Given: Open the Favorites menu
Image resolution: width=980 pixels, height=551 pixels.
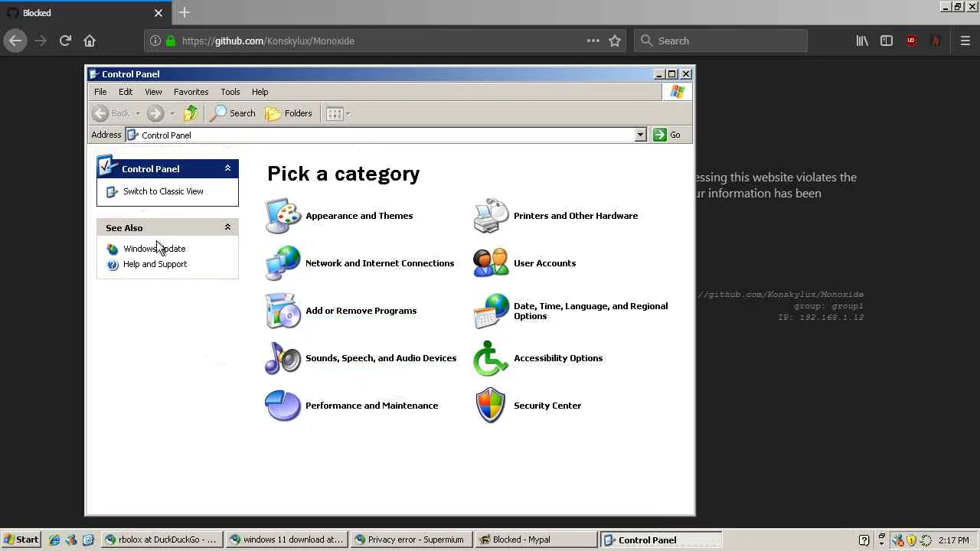Looking at the screenshot, I should tap(191, 92).
